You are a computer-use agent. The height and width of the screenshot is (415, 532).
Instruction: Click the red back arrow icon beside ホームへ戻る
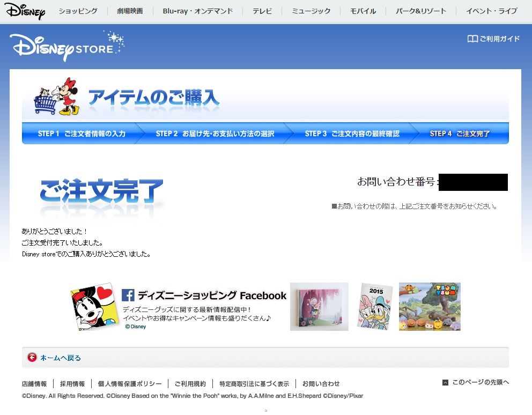[32, 357]
